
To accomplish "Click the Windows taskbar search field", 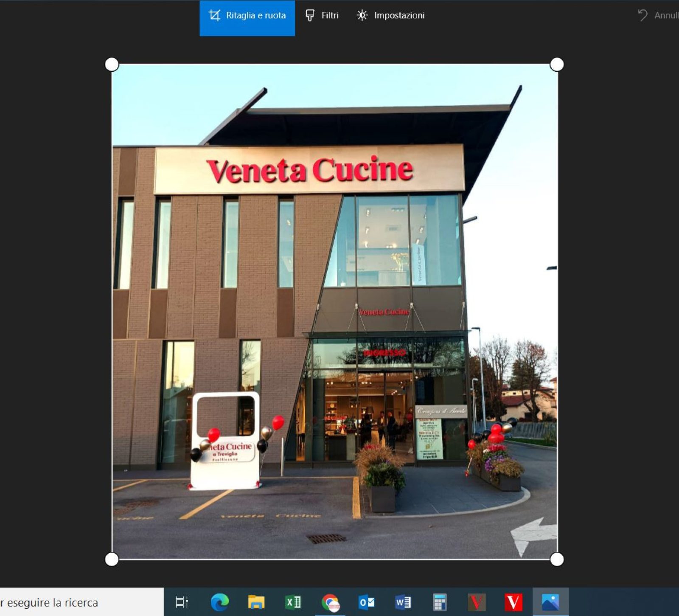I will coord(81,602).
